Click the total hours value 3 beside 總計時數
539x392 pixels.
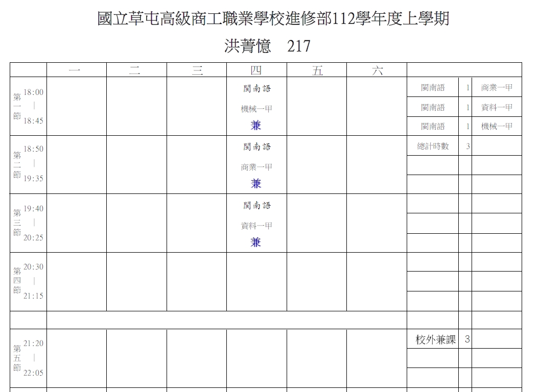(467, 146)
